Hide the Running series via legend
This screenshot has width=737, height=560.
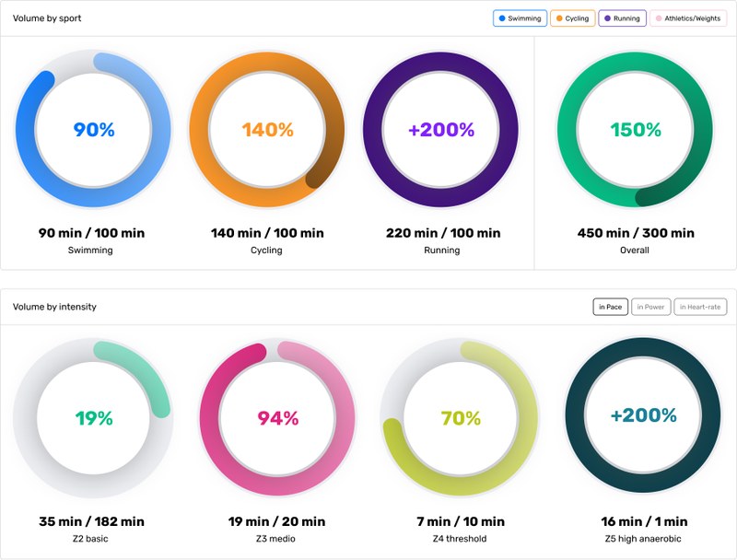tap(622, 18)
